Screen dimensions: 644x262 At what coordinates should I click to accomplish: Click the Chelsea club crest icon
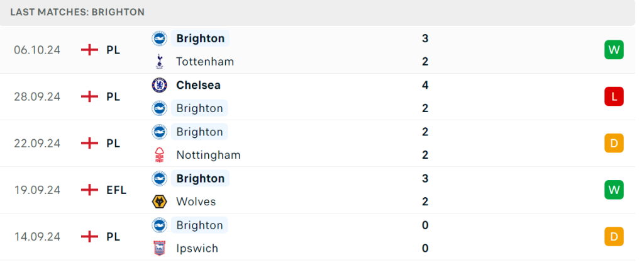(x=159, y=85)
